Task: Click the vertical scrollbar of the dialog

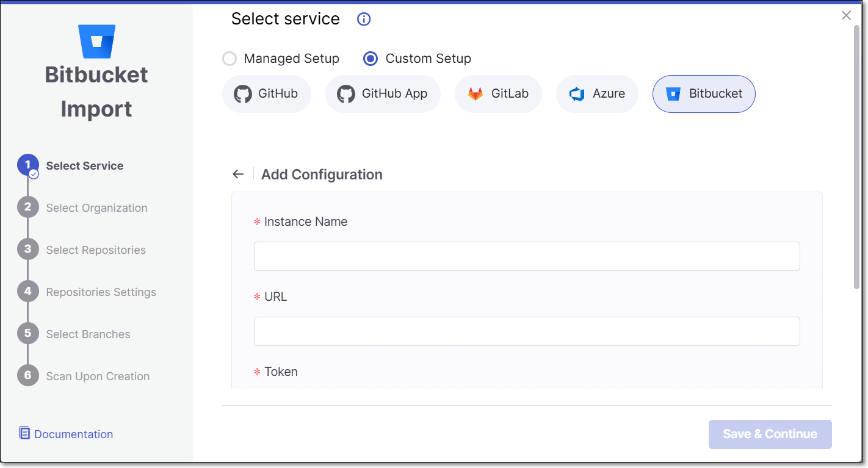Action: 857,157
